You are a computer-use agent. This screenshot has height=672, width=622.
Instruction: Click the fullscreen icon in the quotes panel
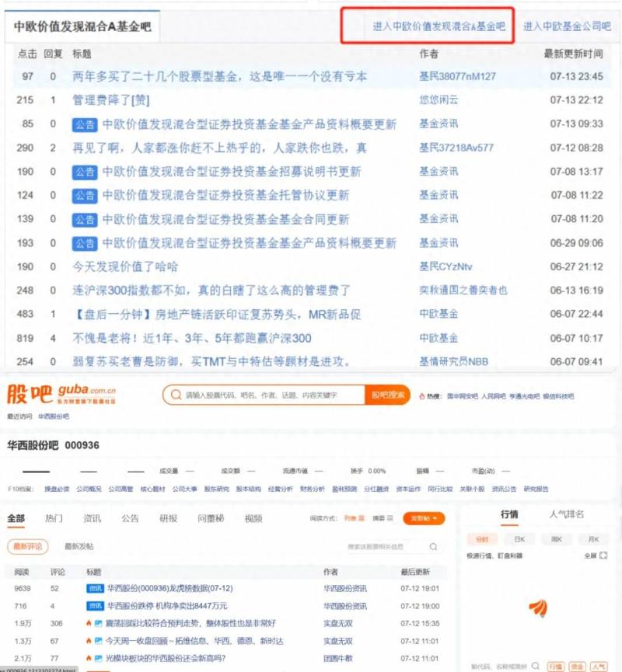pyautogui.click(x=603, y=555)
